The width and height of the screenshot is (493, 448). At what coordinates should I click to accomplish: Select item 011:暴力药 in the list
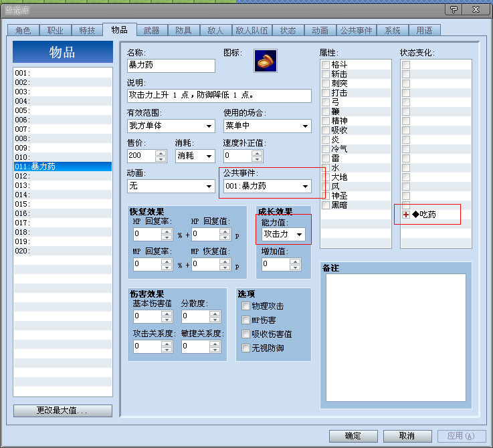point(63,166)
